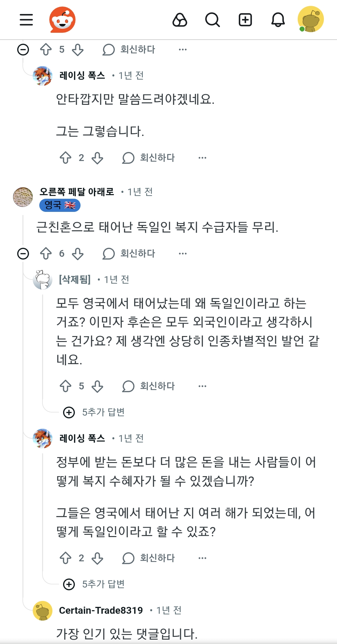This screenshot has width=337, height=644.
Task: Tap the create post plus icon
Action: click(245, 20)
